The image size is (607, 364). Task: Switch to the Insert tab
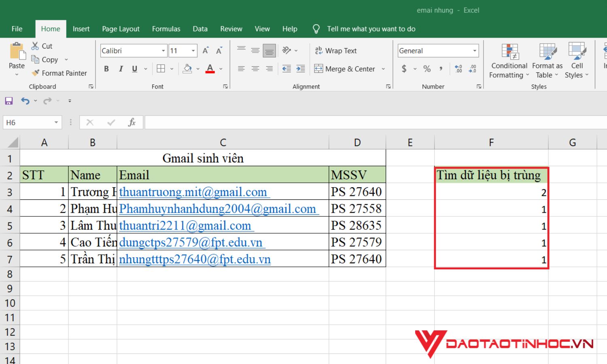[x=81, y=29]
